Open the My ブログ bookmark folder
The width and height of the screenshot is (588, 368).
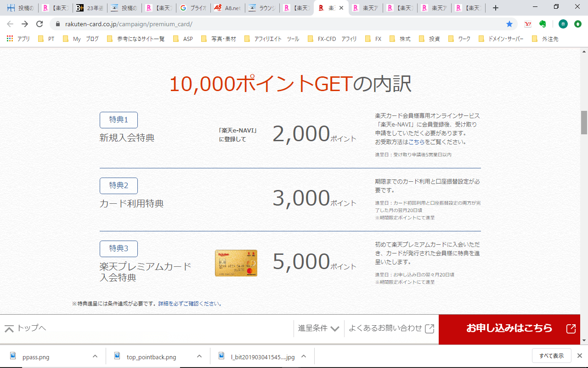coord(81,39)
